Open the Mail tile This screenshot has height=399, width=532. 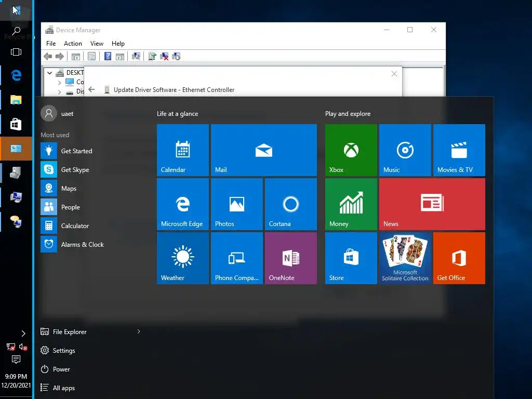coord(263,150)
